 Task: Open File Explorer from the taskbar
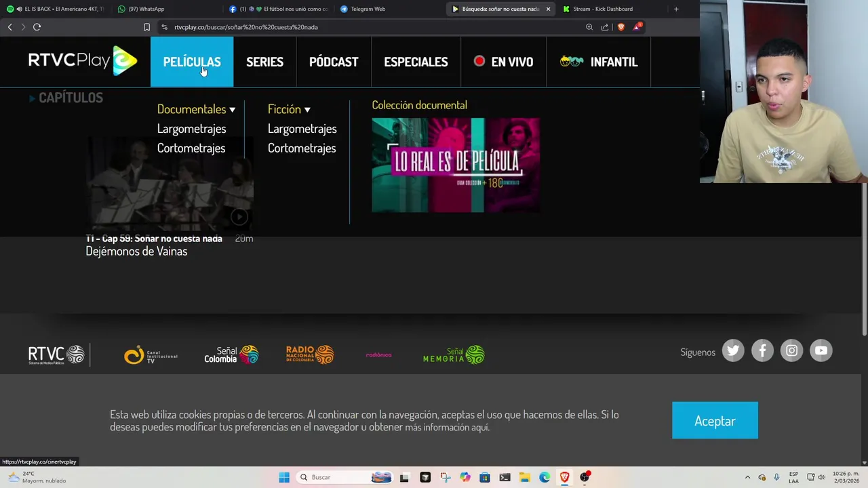[524, 477]
